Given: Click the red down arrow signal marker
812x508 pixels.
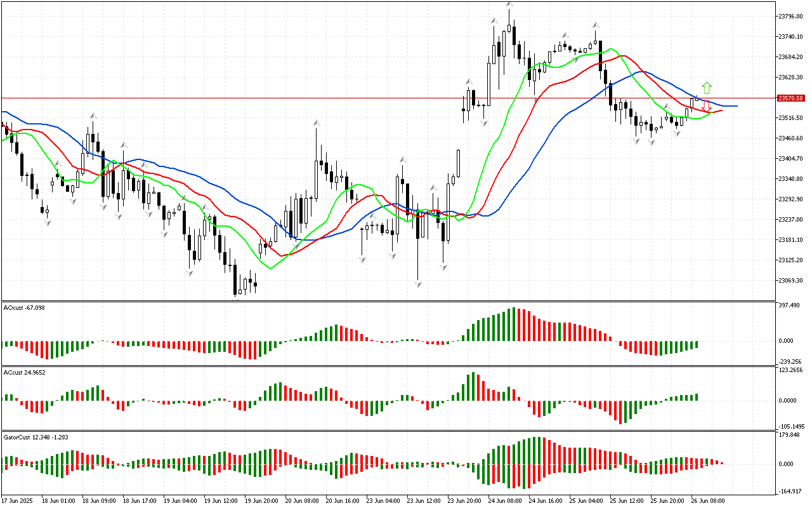Looking at the screenshot, I should [706, 107].
